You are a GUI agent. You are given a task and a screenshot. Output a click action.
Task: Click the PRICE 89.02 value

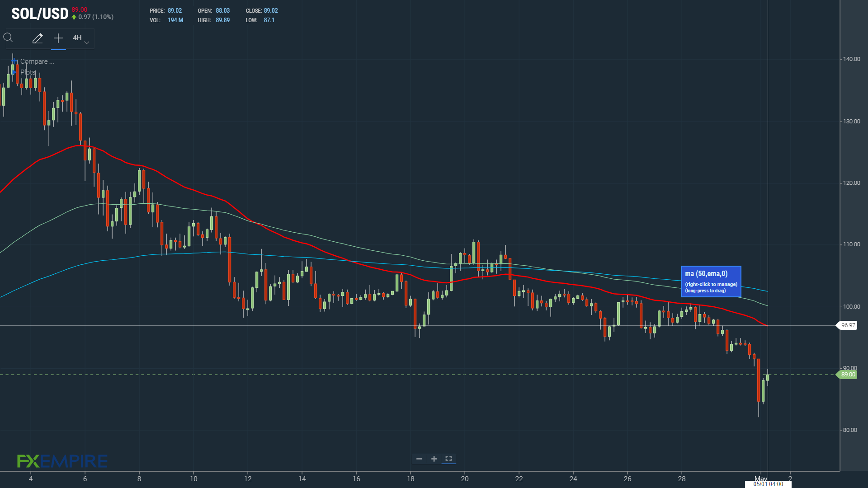[x=175, y=11]
